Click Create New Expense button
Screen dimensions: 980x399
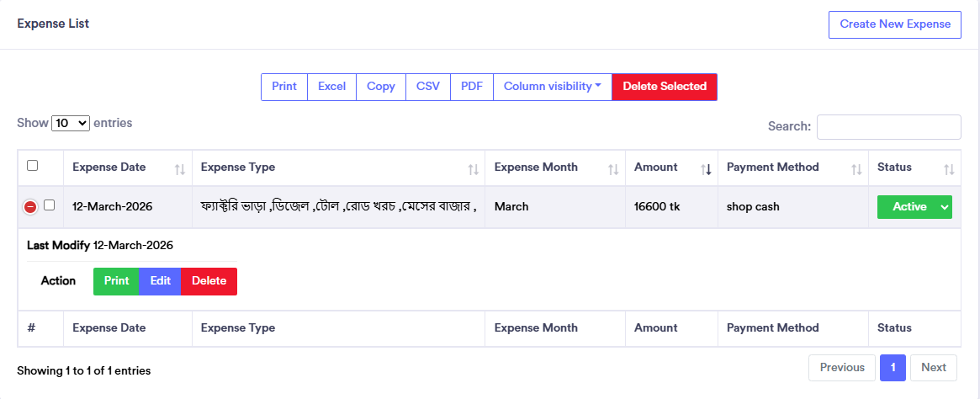pyautogui.click(x=894, y=24)
